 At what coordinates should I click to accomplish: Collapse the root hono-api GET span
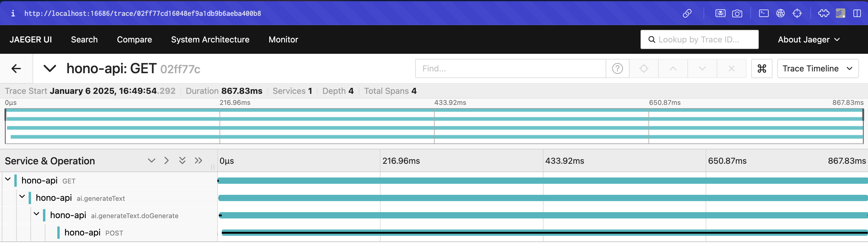point(8,179)
